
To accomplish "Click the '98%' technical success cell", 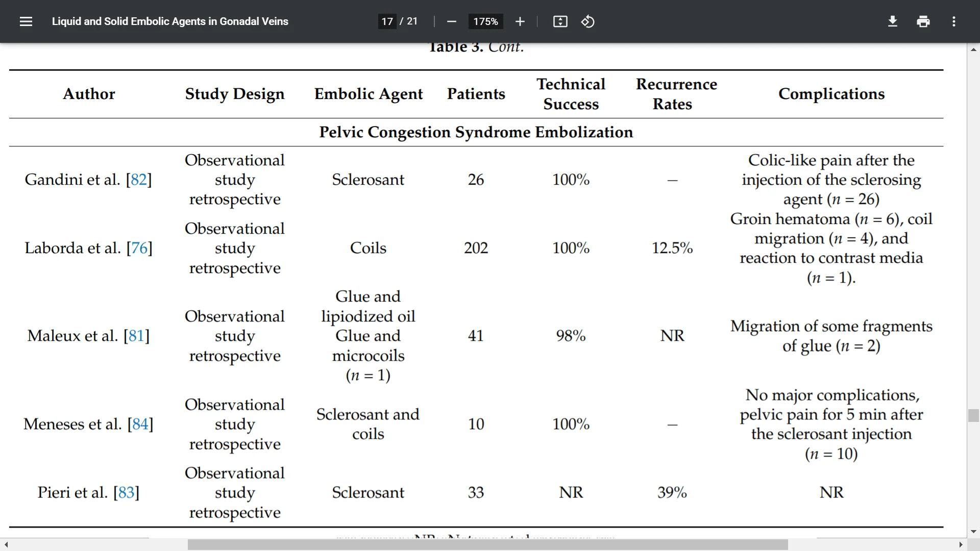I will [x=571, y=336].
